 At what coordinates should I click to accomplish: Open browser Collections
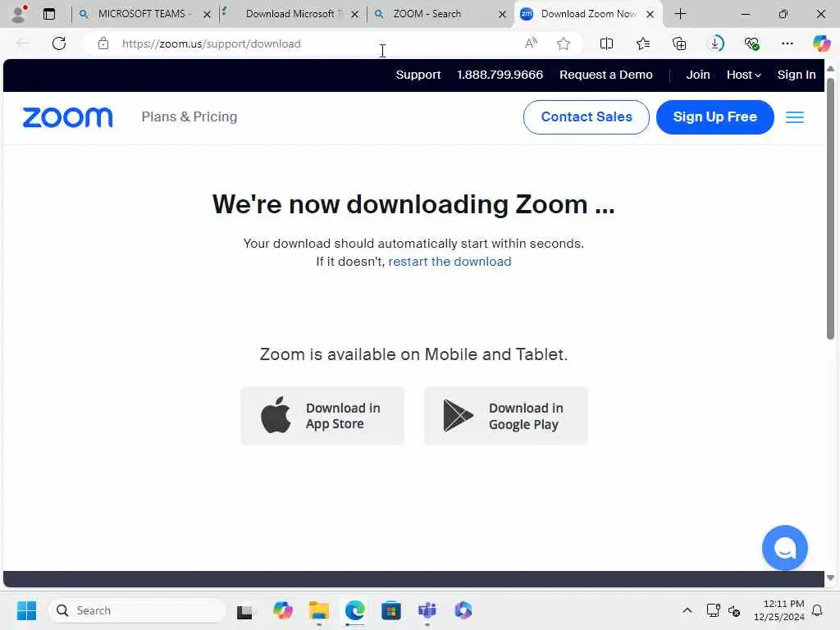click(679, 43)
